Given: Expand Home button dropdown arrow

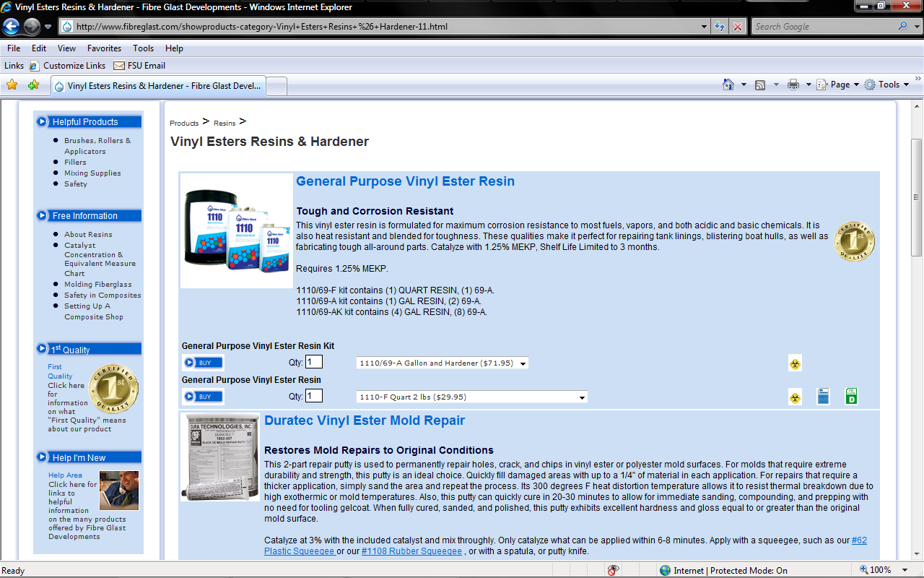Looking at the screenshot, I should pyautogui.click(x=744, y=85).
